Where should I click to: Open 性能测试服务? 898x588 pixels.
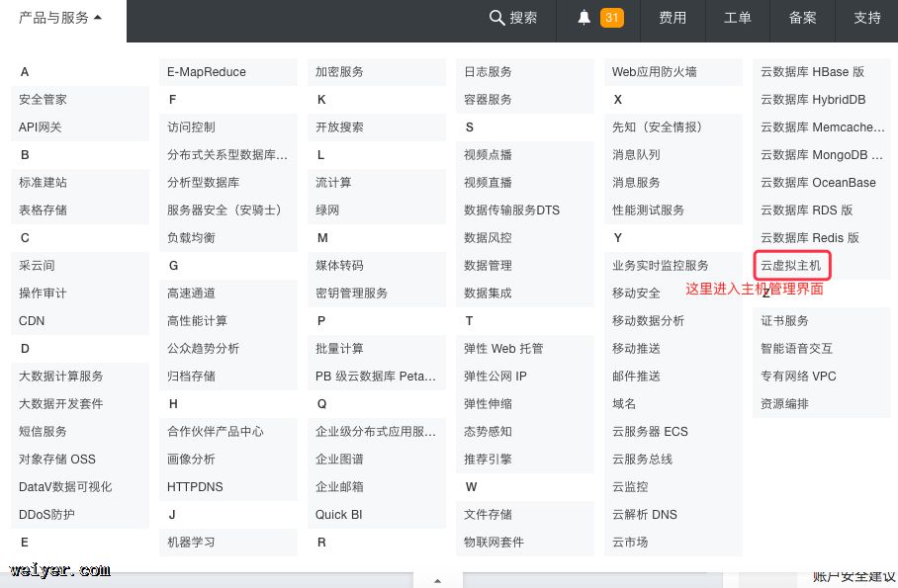click(649, 210)
